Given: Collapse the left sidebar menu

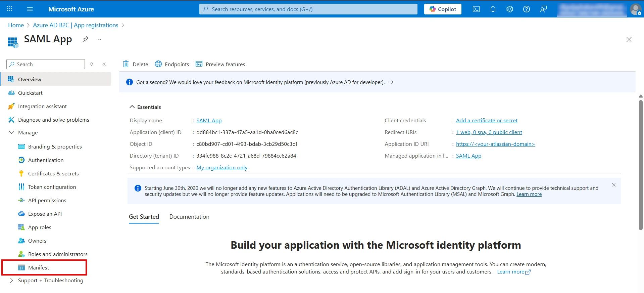Looking at the screenshot, I should point(104,64).
